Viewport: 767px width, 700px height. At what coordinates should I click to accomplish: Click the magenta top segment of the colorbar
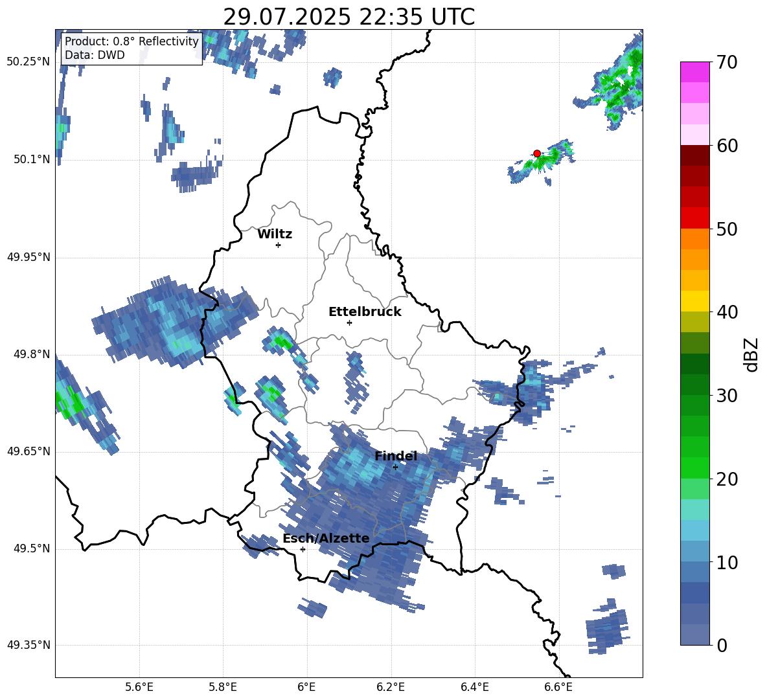pyautogui.click(x=694, y=72)
